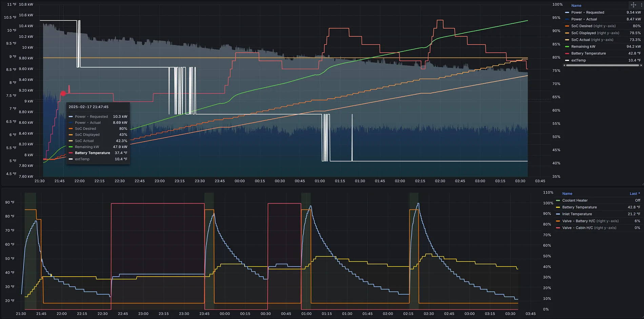Toggle the Inlet Temperature series in legend
The height and width of the screenshot is (319, 644).
[x=577, y=214]
